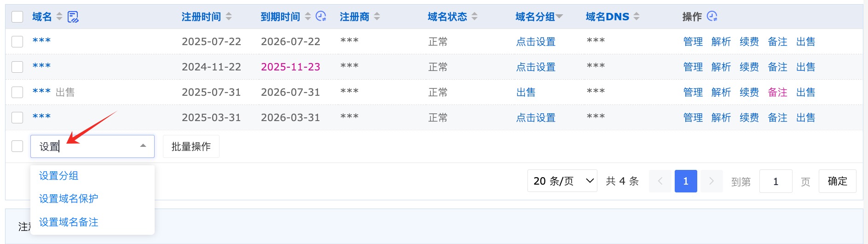The image size is (868, 244).
Task: Click the page number jump input field
Action: click(775, 181)
